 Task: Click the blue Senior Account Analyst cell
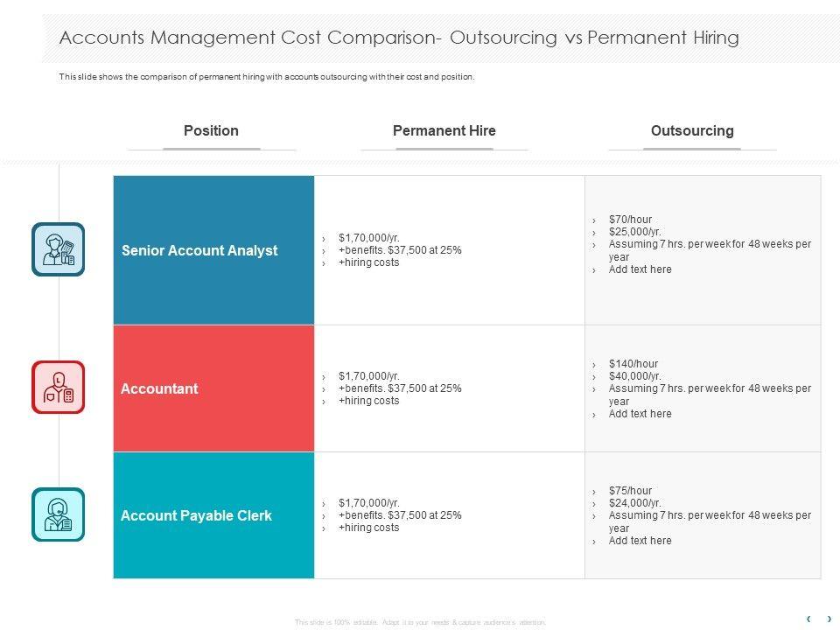point(213,250)
